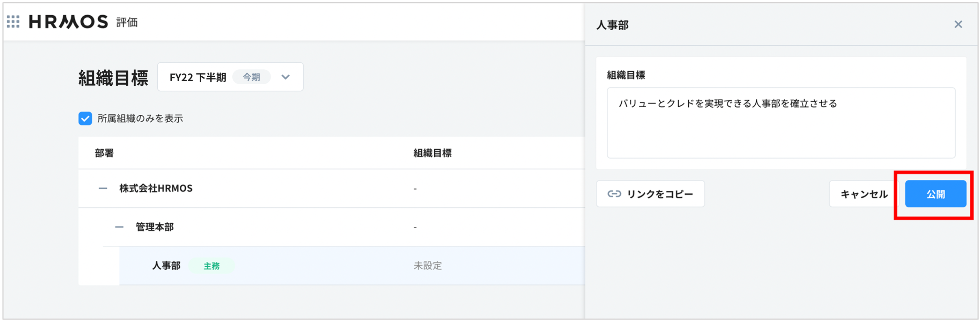Screen dimensions: 980x321
Task: Click the 今期 badge in period selector
Action: point(252,77)
